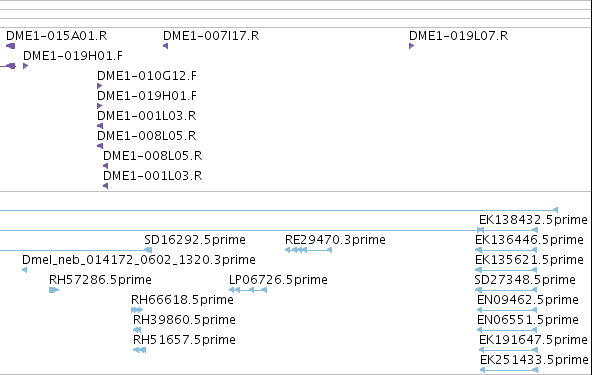Click the DME1-015A01.R feature label
Screen dimensions: 592x375
pyautogui.click(x=57, y=36)
